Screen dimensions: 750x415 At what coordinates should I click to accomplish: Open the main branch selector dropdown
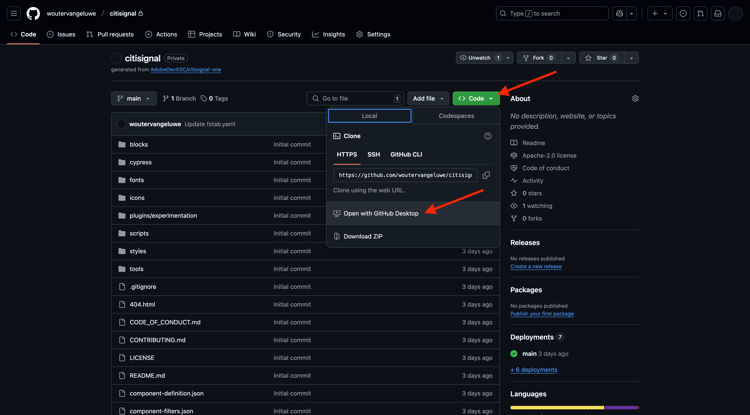coord(134,98)
